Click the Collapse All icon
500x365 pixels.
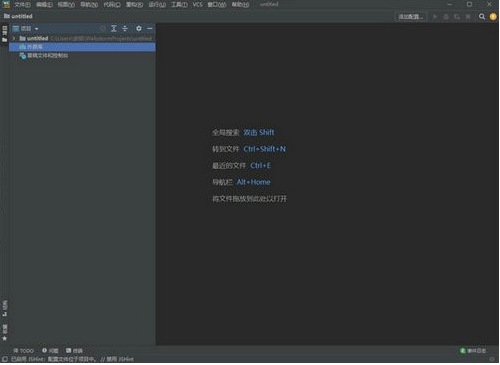pyautogui.click(x=125, y=29)
